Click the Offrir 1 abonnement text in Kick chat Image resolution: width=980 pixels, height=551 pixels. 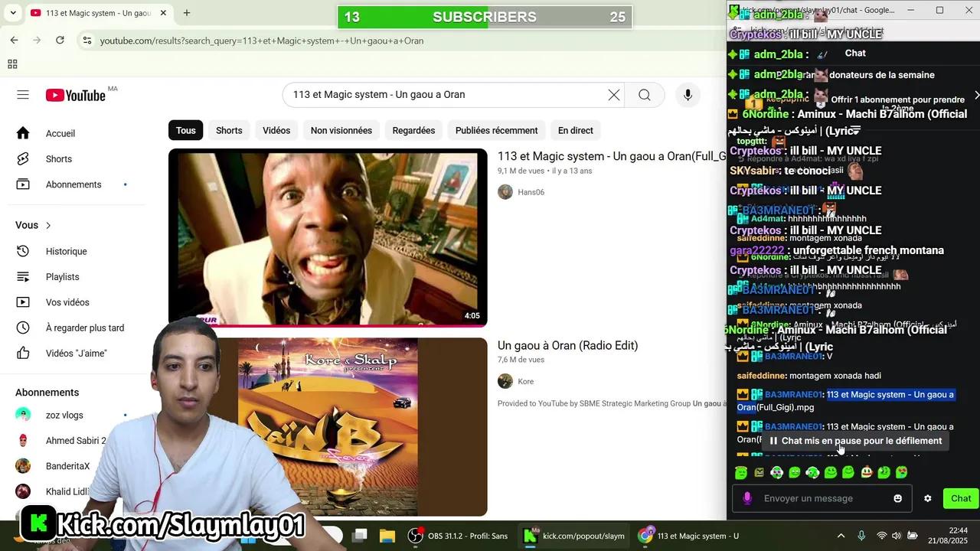897,99
